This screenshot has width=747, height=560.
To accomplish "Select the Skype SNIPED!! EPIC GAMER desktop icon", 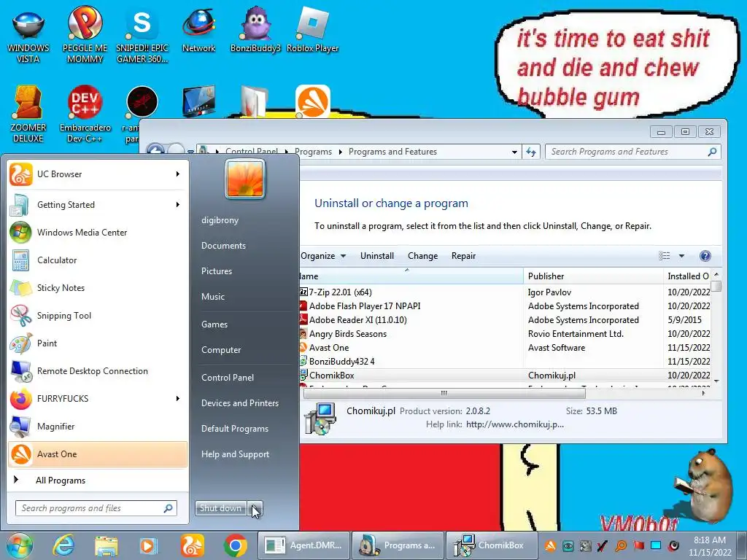I will tap(142, 36).
